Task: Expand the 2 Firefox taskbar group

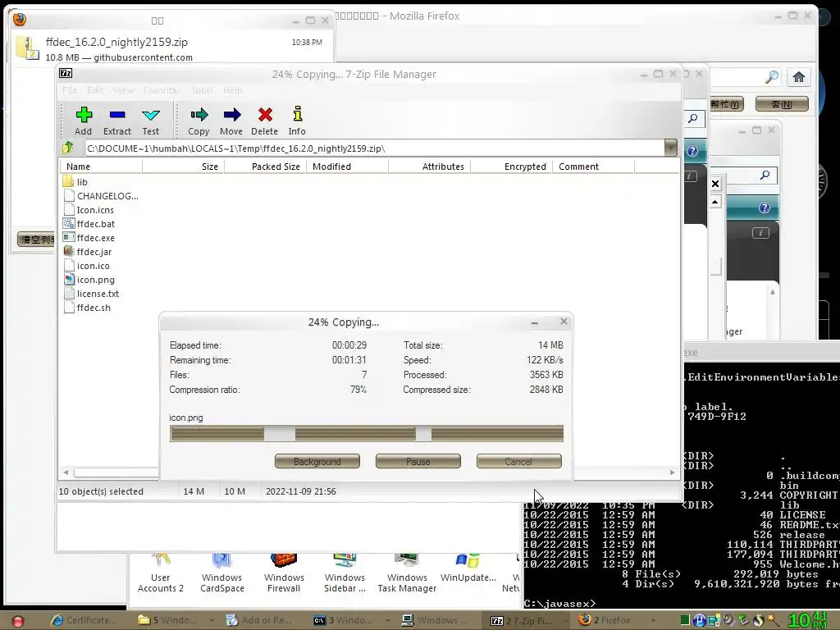Action: click(x=652, y=620)
